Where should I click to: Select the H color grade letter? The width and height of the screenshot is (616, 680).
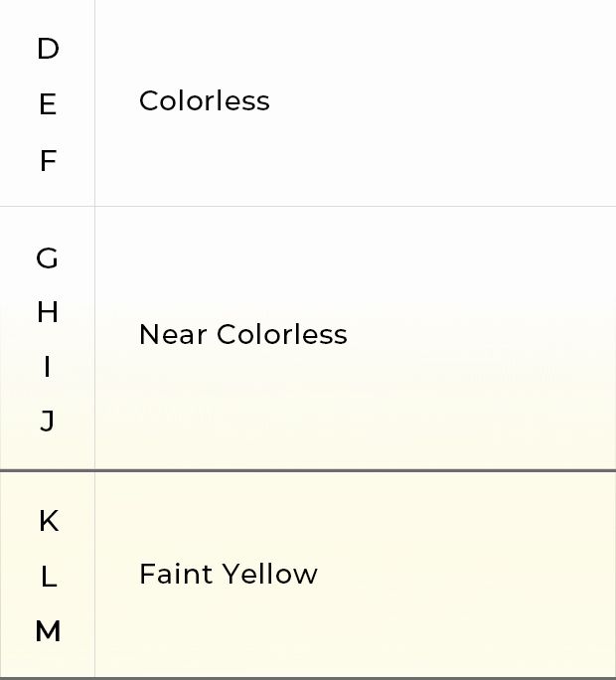coord(48,312)
